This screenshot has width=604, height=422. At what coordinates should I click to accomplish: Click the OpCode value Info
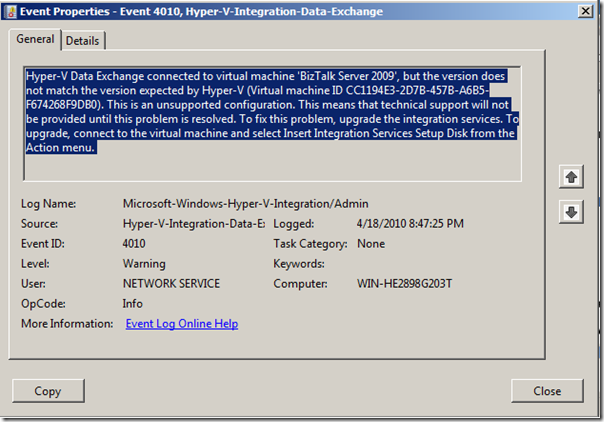pos(134,304)
